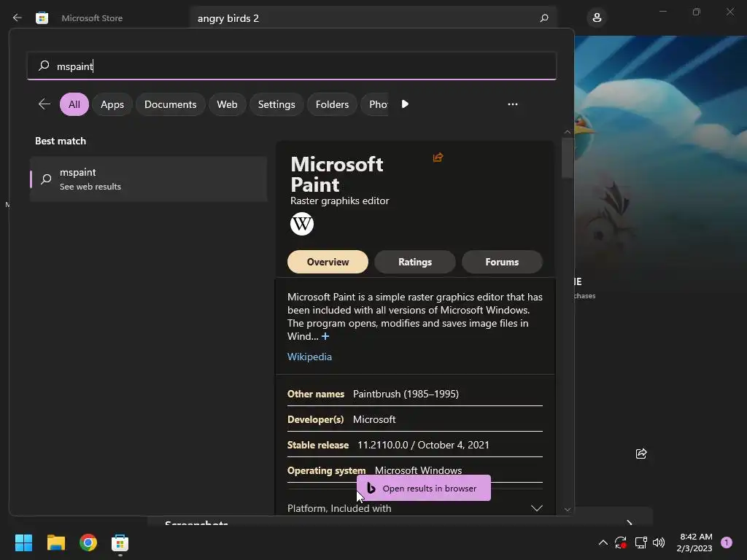Click the share icon in Store window
Screen dimensions: 747x560
click(x=641, y=454)
